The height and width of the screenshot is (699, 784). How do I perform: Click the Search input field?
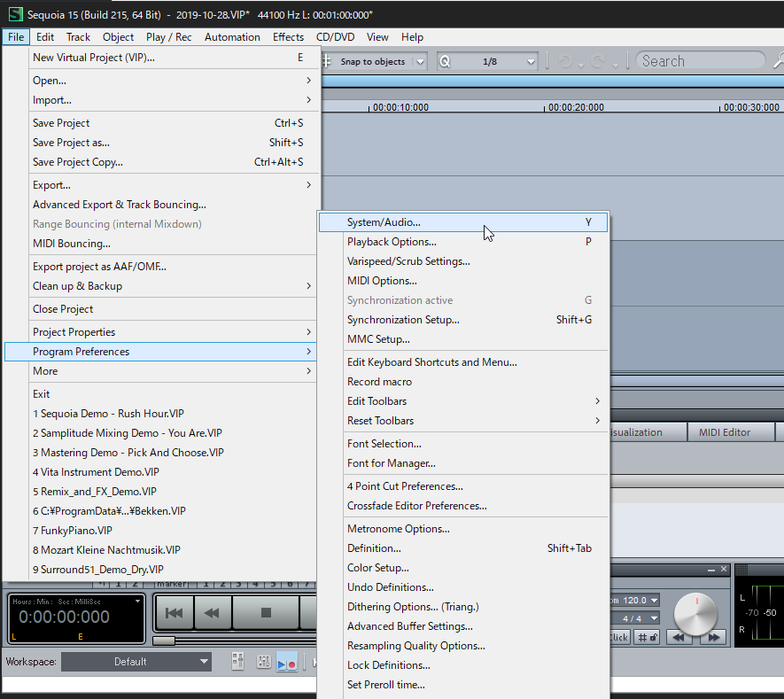point(699,61)
